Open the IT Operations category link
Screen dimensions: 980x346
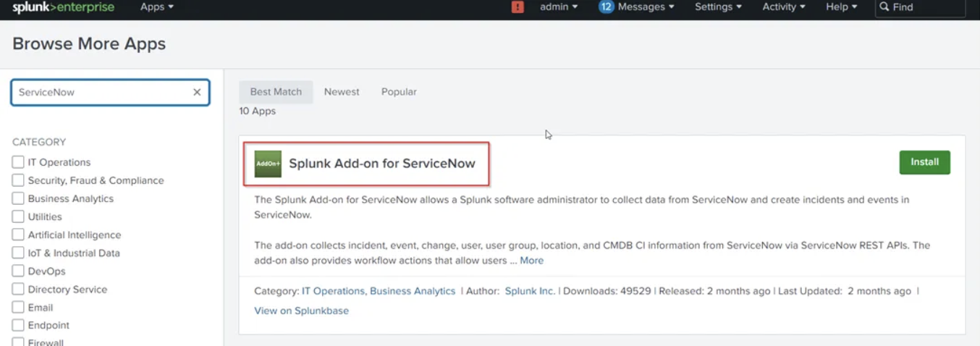[x=334, y=291]
